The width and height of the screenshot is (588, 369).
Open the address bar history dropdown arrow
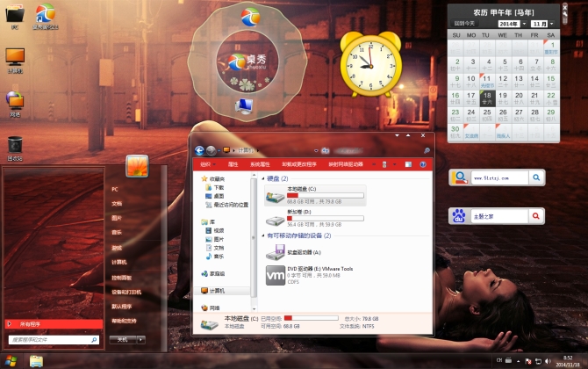coord(316,150)
